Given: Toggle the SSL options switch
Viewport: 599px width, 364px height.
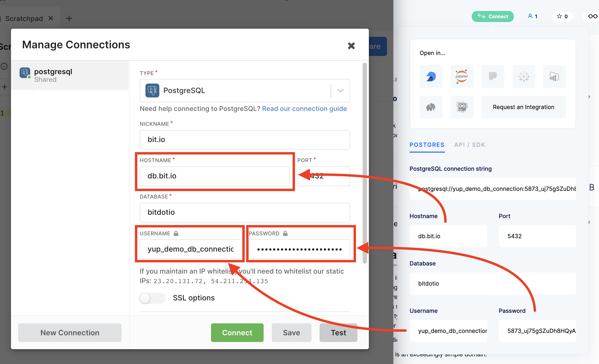Looking at the screenshot, I should pos(152,298).
